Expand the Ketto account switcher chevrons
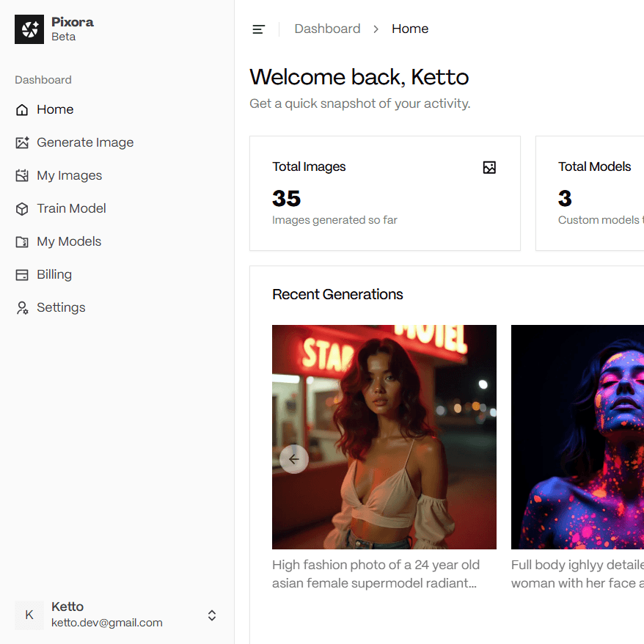The width and height of the screenshot is (644, 644). (x=212, y=615)
